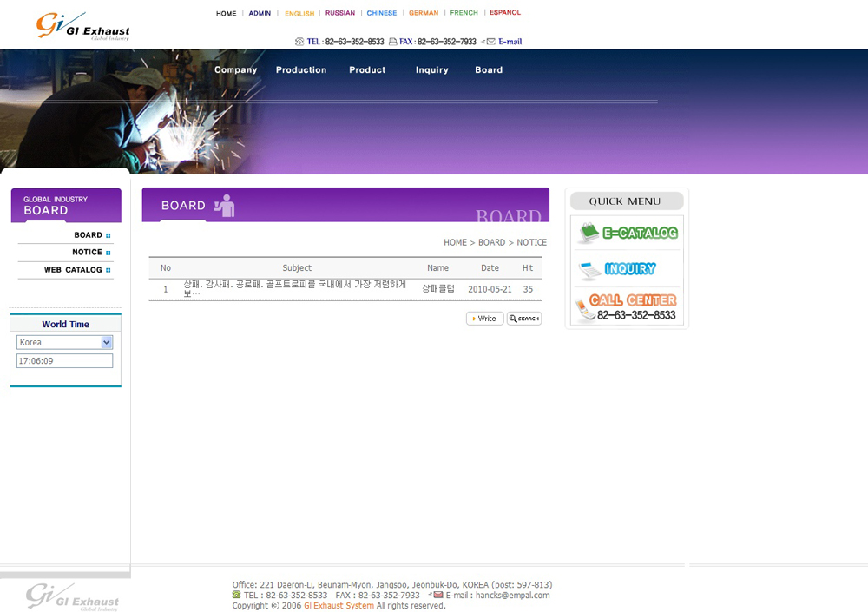Open the Inquiry quick menu icon

coord(627,269)
